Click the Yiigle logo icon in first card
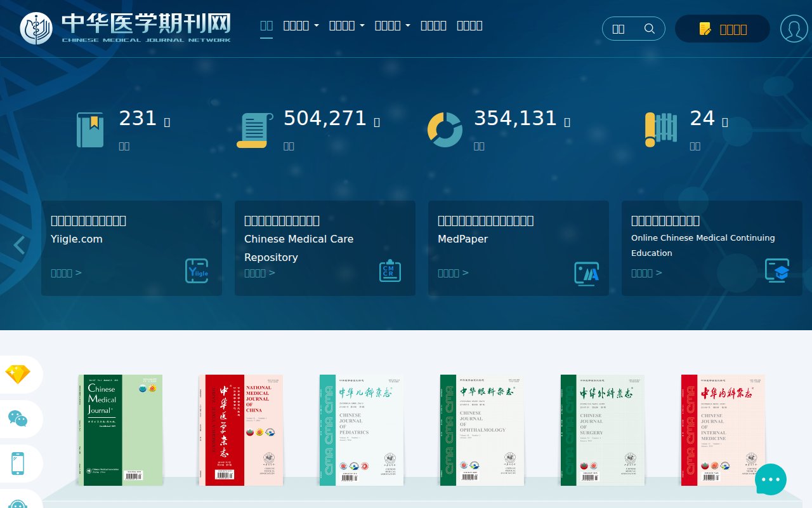Image resolution: width=812 pixels, height=508 pixels. tap(197, 271)
